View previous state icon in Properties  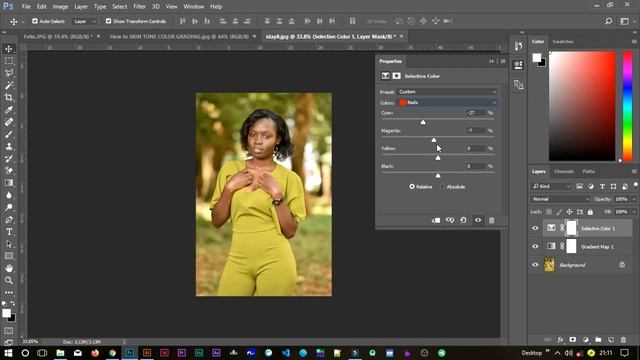pos(450,220)
